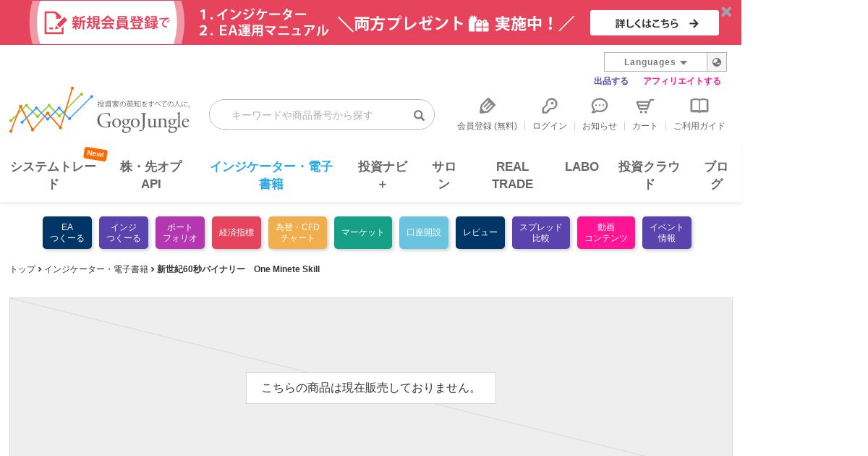
Task: Select the 投資ナビ＋ menu item
Action: pyautogui.click(x=383, y=175)
